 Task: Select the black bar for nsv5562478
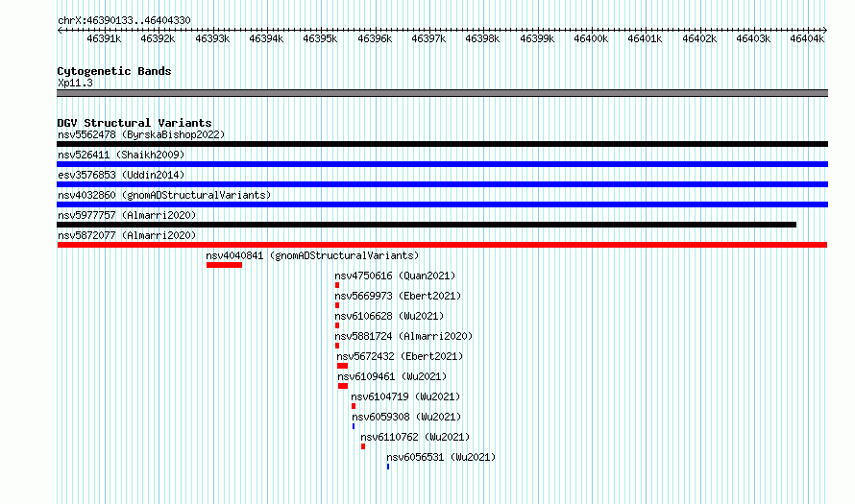442,144
